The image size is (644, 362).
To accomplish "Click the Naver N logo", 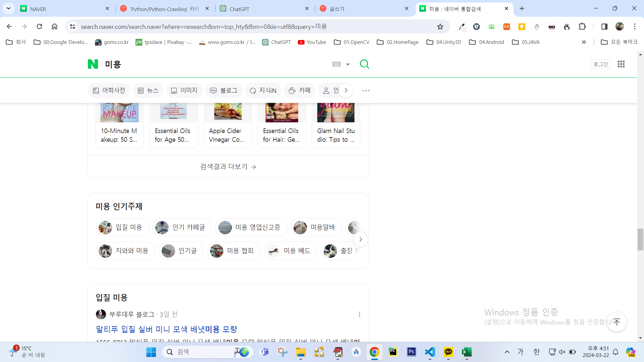I will click(x=93, y=64).
